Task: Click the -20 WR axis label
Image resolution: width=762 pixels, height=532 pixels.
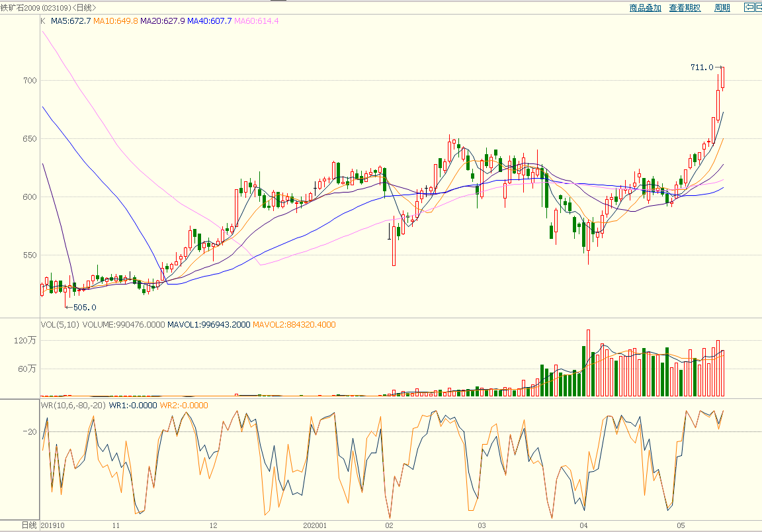Action: pyautogui.click(x=30, y=431)
